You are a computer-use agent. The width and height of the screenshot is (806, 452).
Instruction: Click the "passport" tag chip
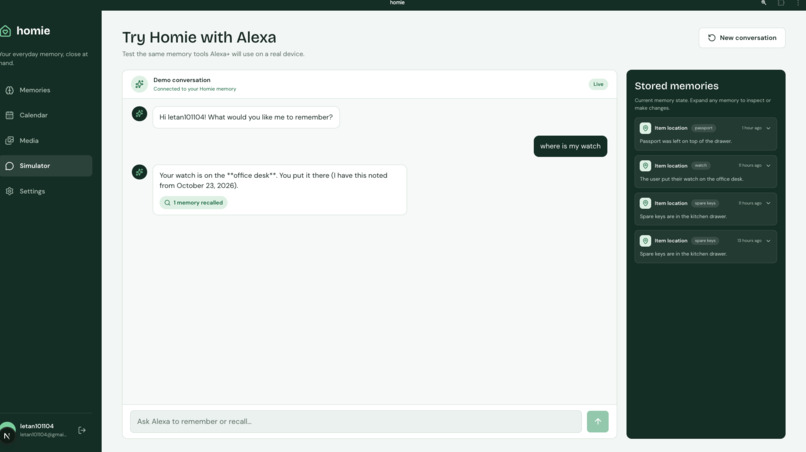pos(703,128)
